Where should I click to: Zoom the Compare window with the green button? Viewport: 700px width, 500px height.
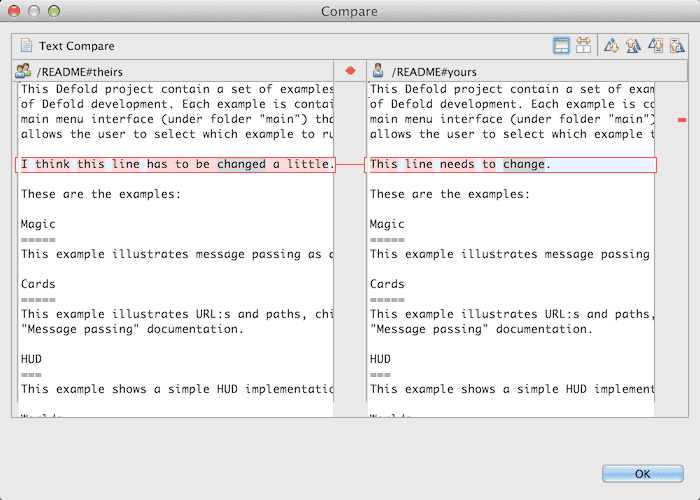(54, 11)
